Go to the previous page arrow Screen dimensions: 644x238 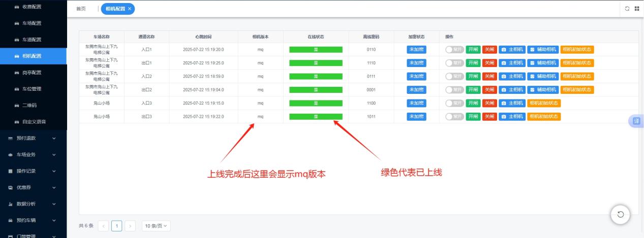point(103,226)
